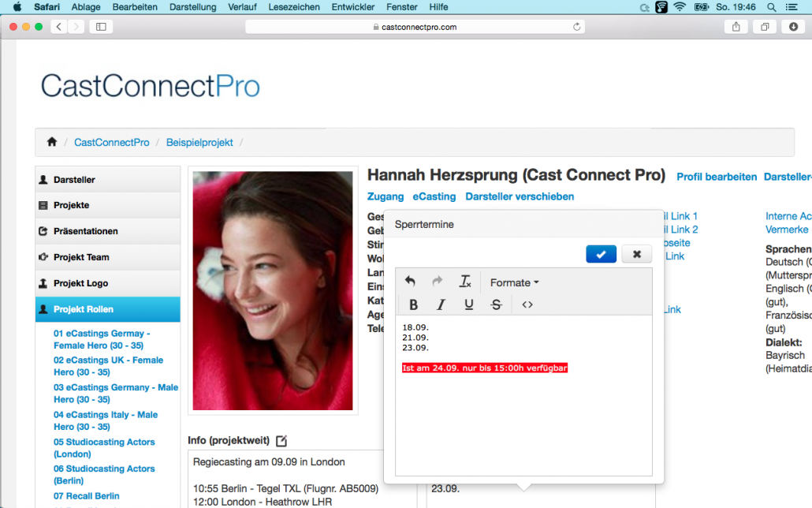Image resolution: width=812 pixels, height=508 pixels.
Task: Click into the Sperrtermine text area
Action: click(x=523, y=395)
